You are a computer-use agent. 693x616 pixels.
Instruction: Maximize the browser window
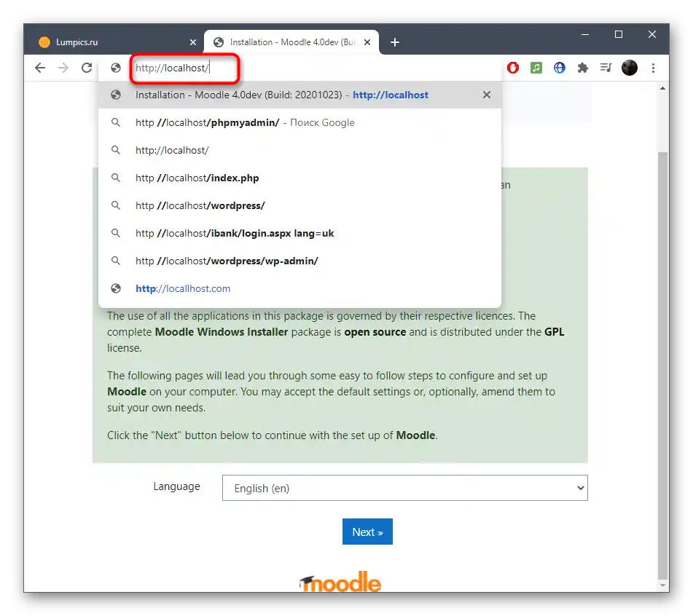tap(619, 34)
